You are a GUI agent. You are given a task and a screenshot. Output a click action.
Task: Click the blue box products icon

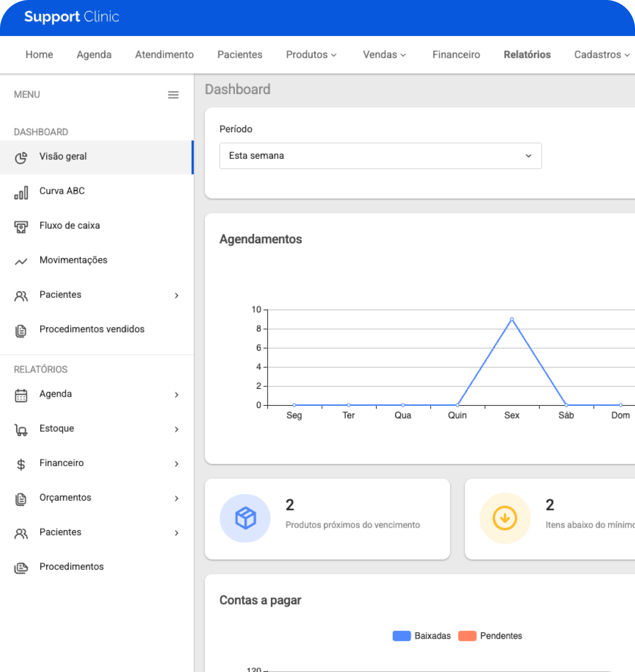tap(245, 518)
